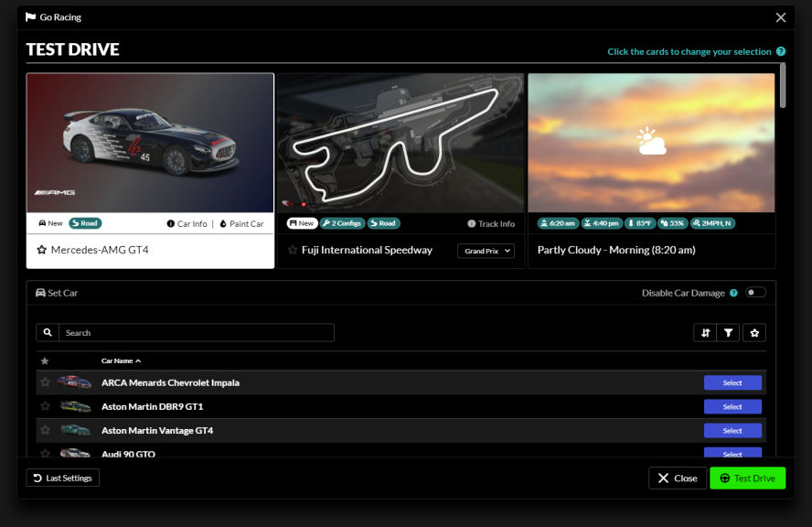Viewport: 812px width, 527px height.
Task: Select the ARCA Menards Chevrolet Impala
Action: tap(732, 382)
